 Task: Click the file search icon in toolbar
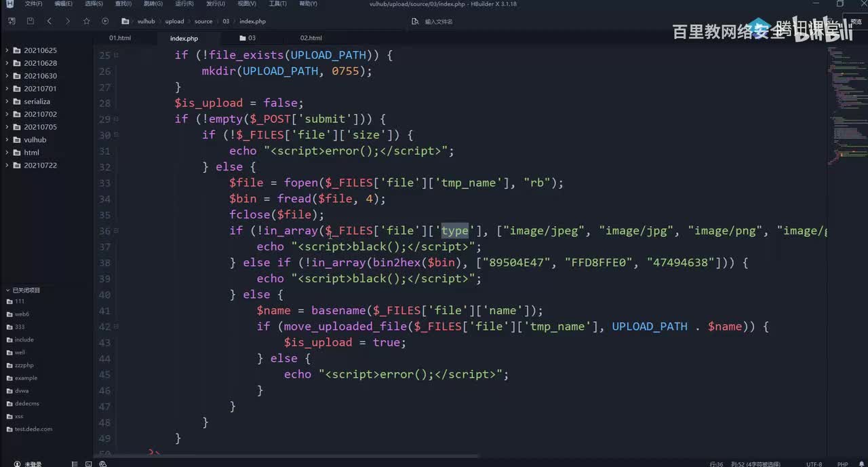point(416,21)
